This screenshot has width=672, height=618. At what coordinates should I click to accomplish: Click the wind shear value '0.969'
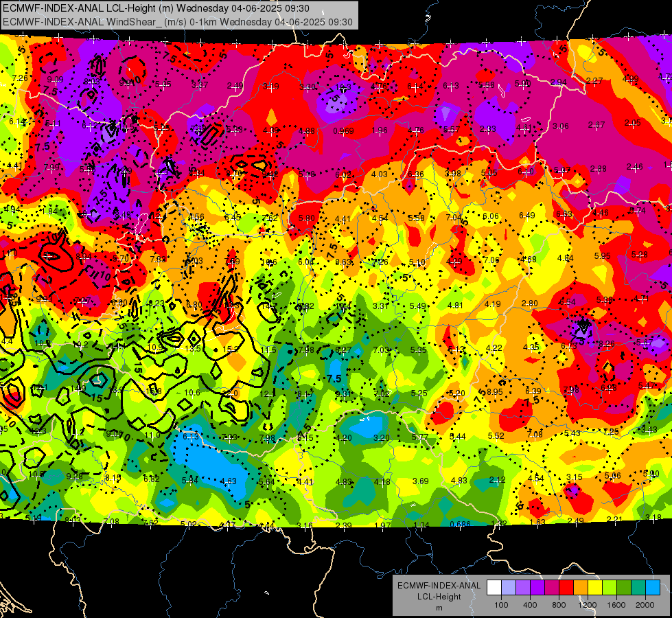[x=344, y=130]
